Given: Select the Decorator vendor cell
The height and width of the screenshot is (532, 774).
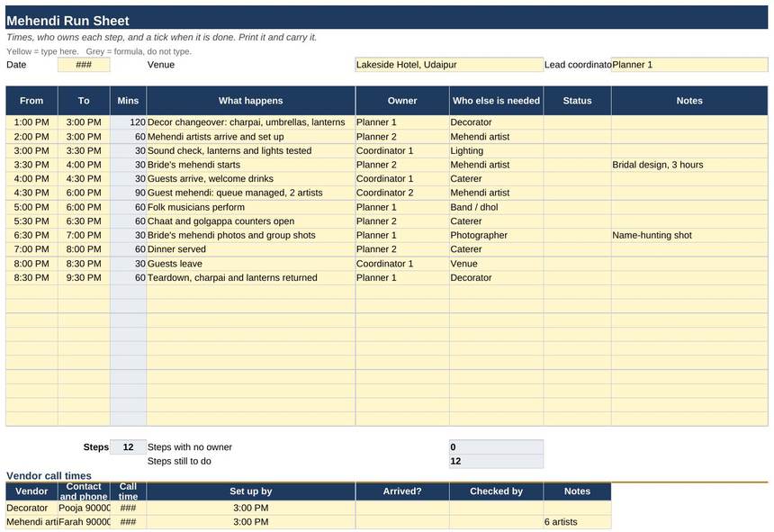Looking at the screenshot, I should pyautogui.click(x=31, y=508).
